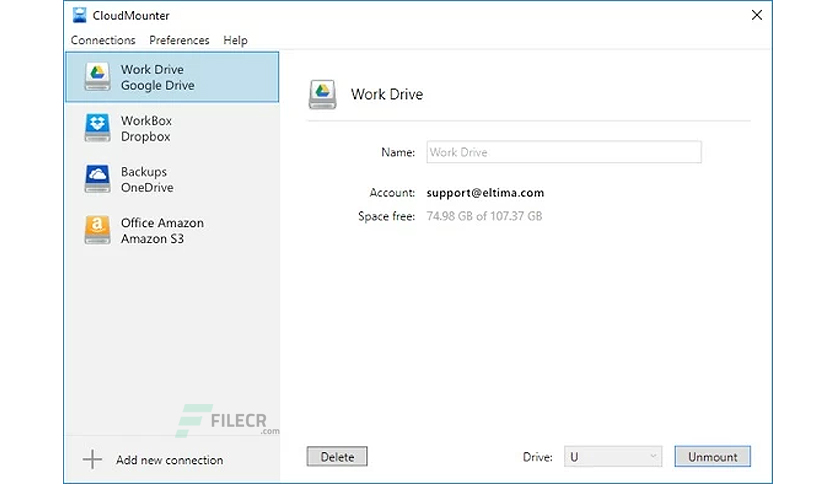The image size is (836, 484).
Task: Select the WorkBox Dropbox connection
Action: tap(172, 128)
